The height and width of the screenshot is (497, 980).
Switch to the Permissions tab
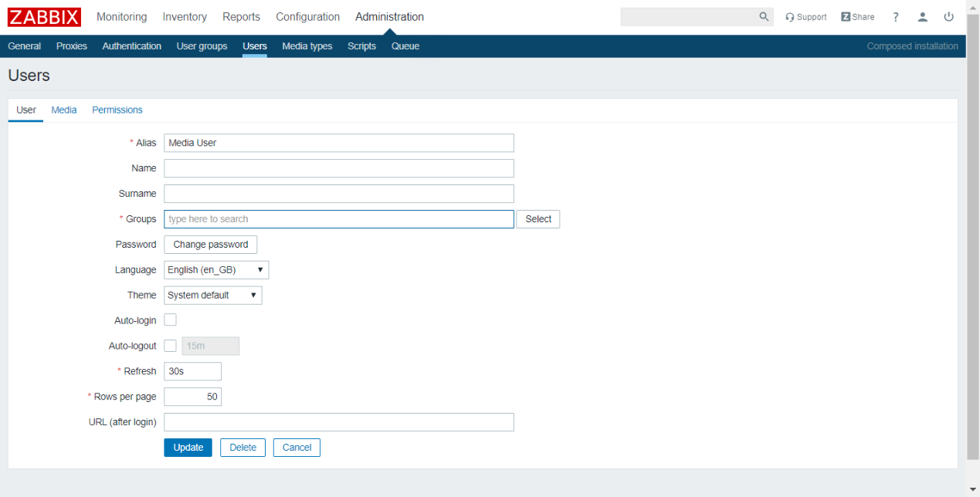click(117, 110)
